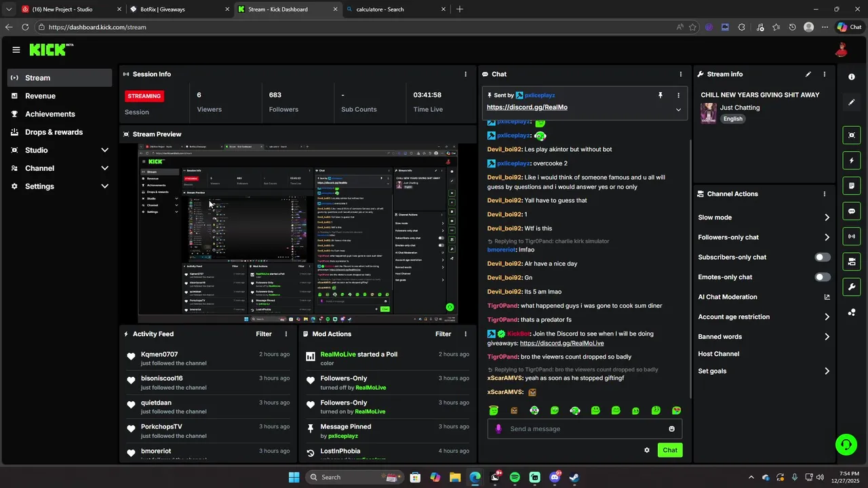Open KickBot's discord.gg/RealMoLive link in chat
The height and width of the screenshot is (488, 868).
561,343
